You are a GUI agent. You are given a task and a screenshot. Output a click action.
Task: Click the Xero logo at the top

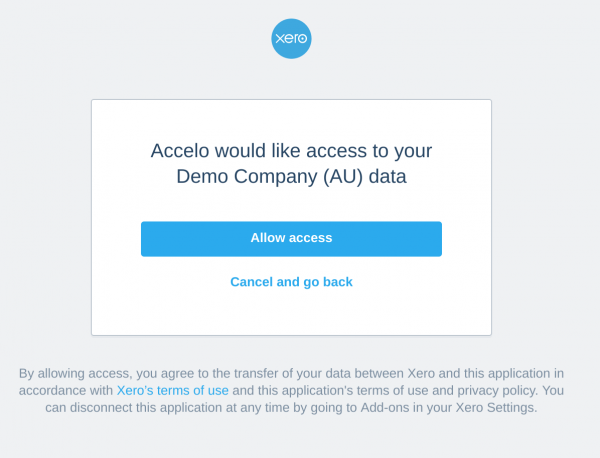291,39
